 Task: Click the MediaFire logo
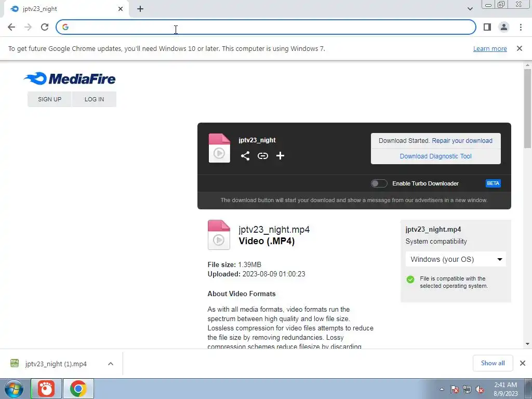(x=70, y=78)
